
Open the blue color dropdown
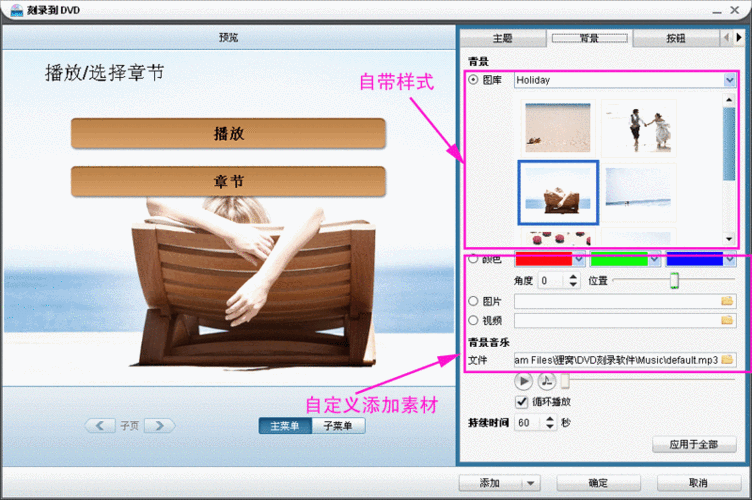729,259
